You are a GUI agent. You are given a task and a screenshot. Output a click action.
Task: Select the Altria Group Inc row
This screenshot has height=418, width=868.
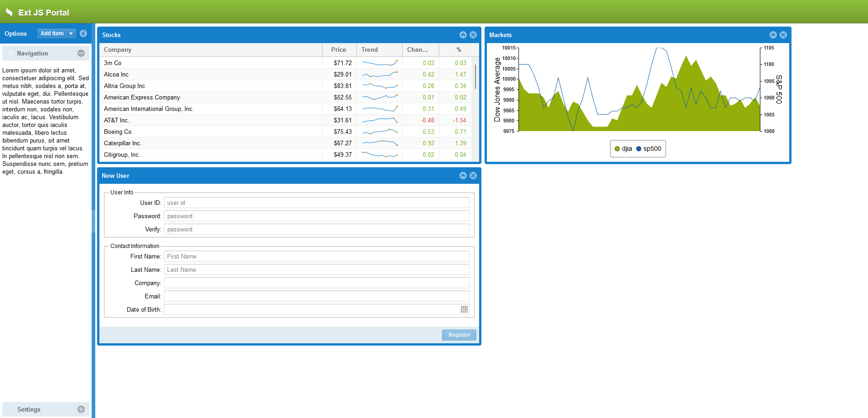pos(286,86)
